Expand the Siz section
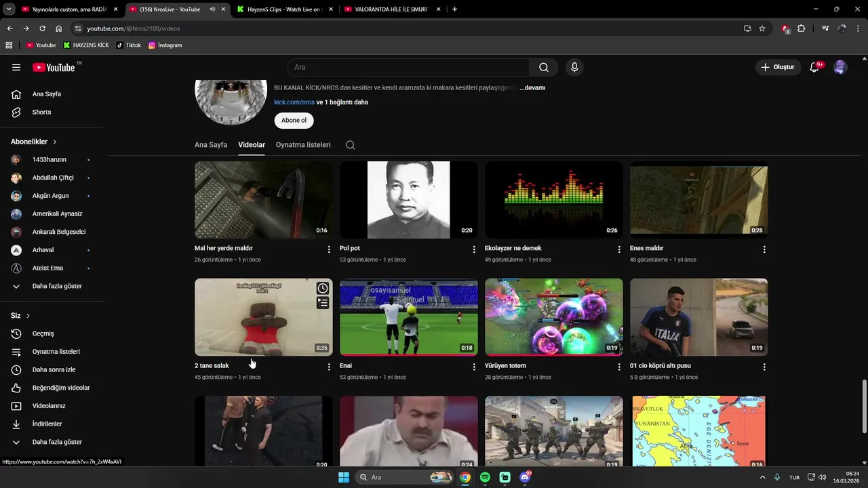Screen dimensions: 868x488 pyautogui.click(x=21, y=316)
